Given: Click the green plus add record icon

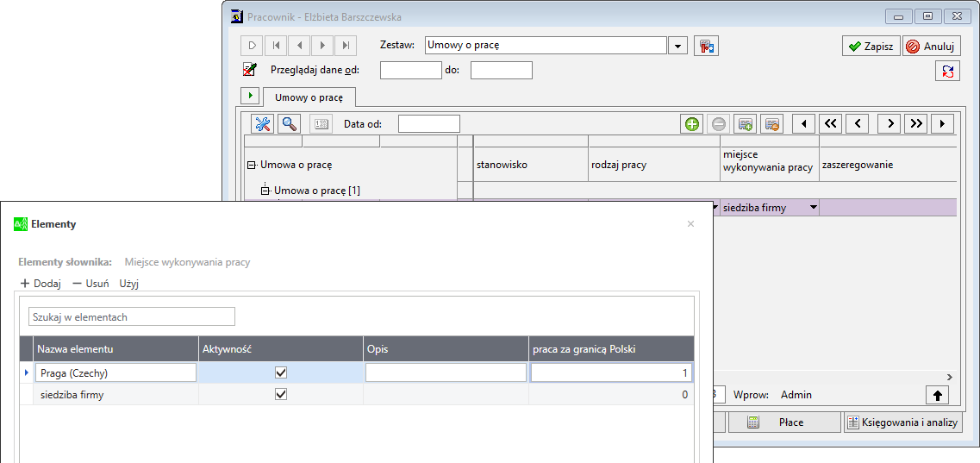Looking at the screenshot, I should pos(692,124).
